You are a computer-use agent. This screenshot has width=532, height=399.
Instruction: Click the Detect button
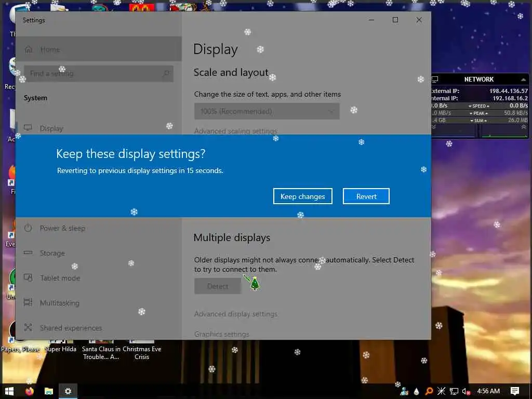coord(218,286)
